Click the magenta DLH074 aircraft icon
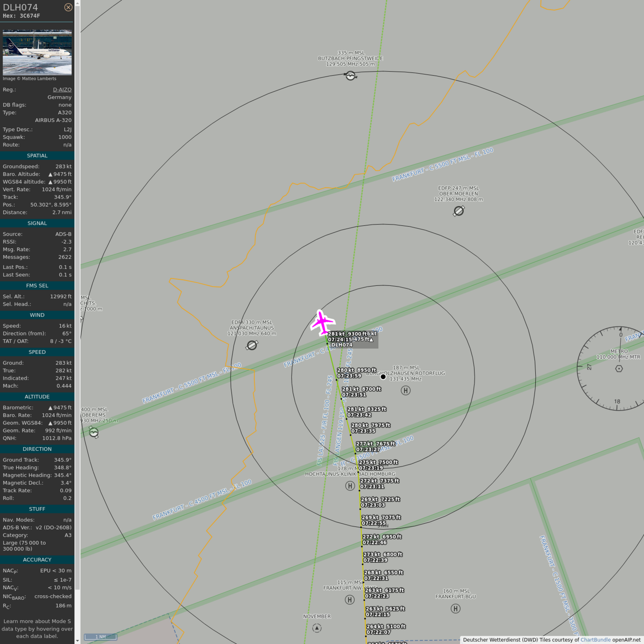The width and height of the screenshot is (644, 644). click(322, 322)
